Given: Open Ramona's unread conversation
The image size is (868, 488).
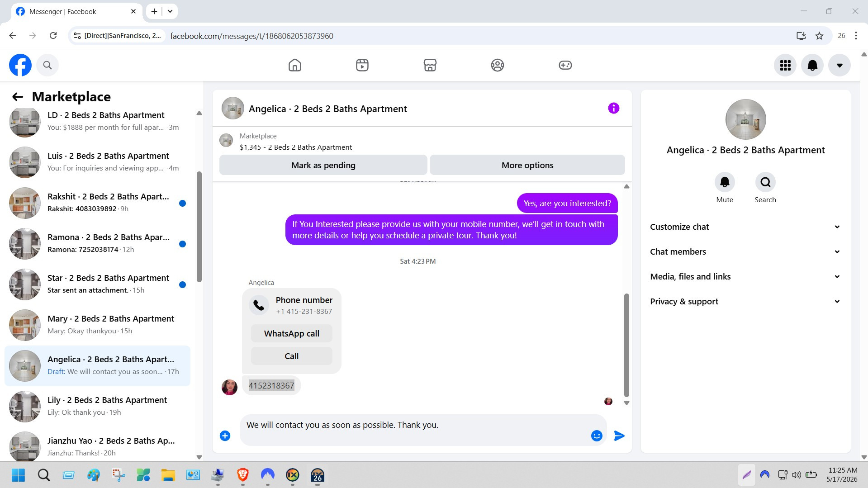Looking at the screenshot, I should click(97, 243).
